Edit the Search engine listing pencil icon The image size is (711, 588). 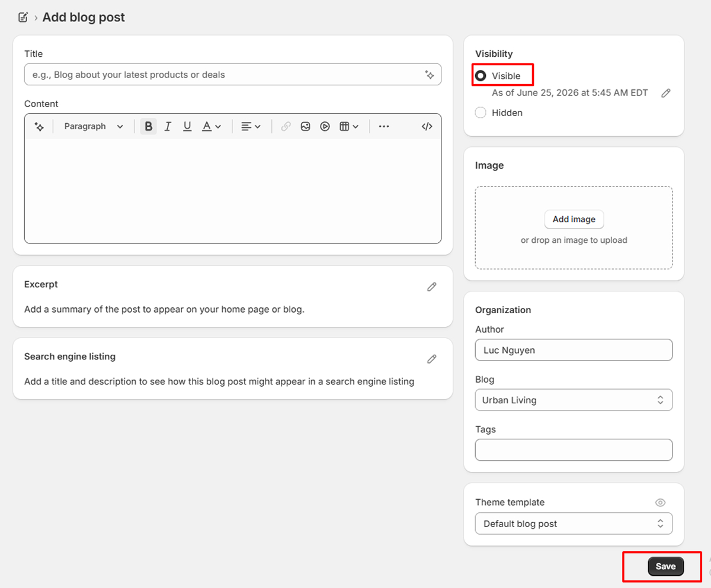point(432,359)
